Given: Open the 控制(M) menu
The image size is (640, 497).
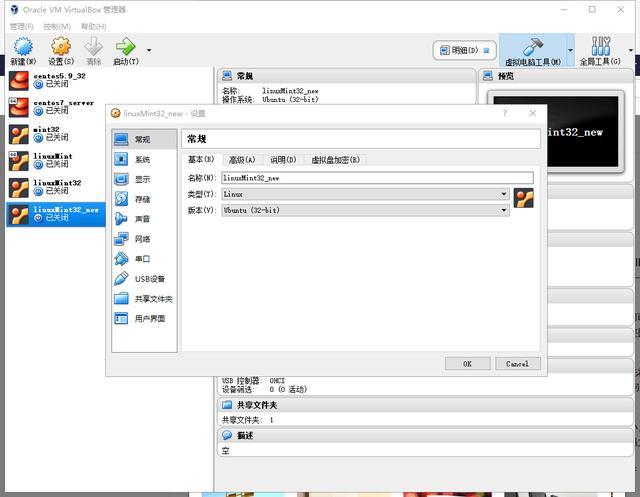Looking at the screenshot, I should pyautogui.click(x=57, y=27).
